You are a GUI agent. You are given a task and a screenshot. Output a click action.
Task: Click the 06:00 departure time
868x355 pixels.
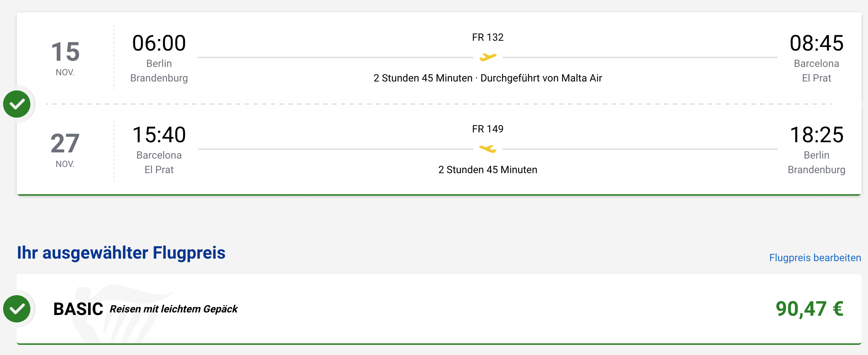pyautogui.click(x=159, y=43)
